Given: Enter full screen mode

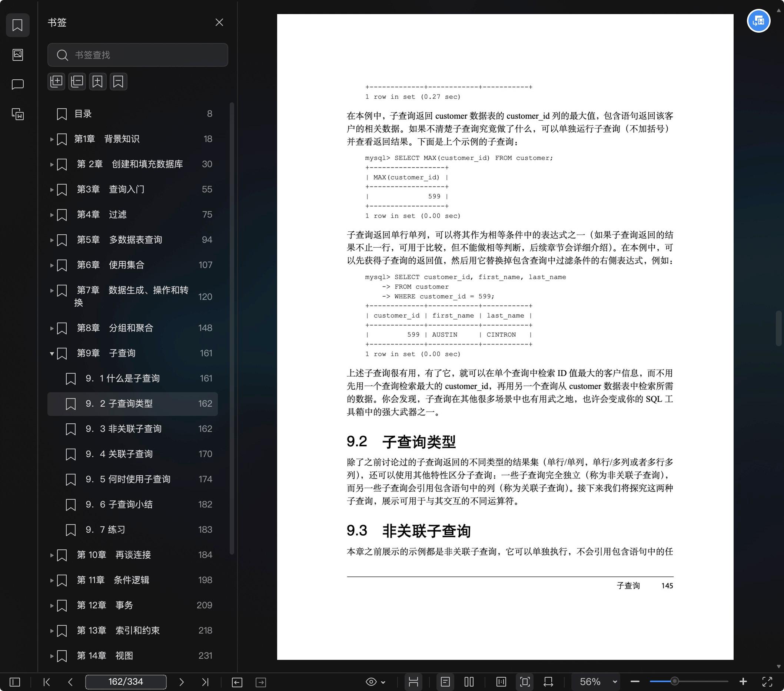Looking at the screenshot, I should (767, 682).
